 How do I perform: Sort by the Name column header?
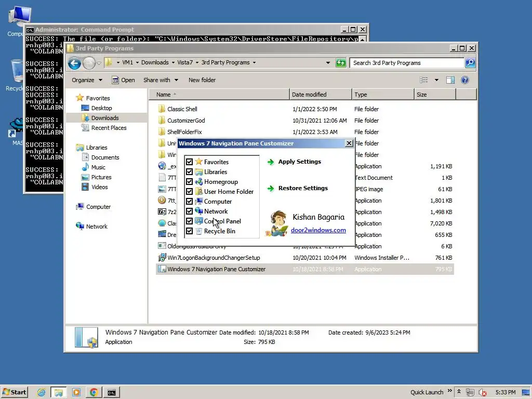point(219,95)
